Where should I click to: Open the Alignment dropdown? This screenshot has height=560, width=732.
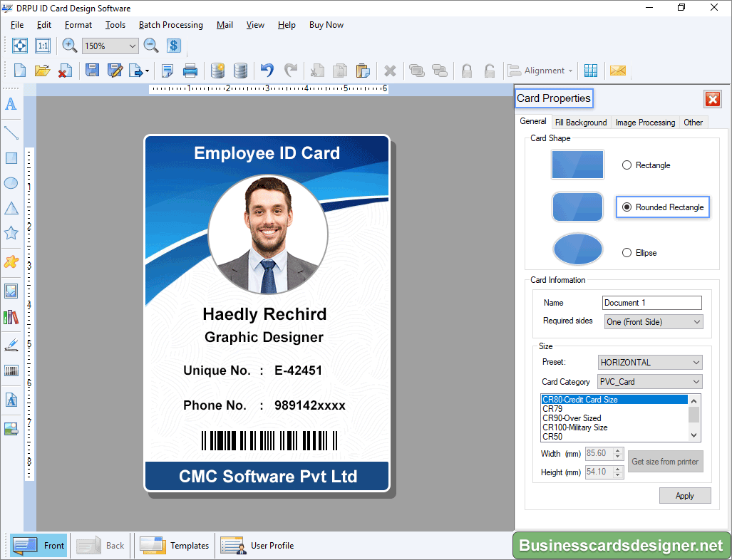[540, 71]
